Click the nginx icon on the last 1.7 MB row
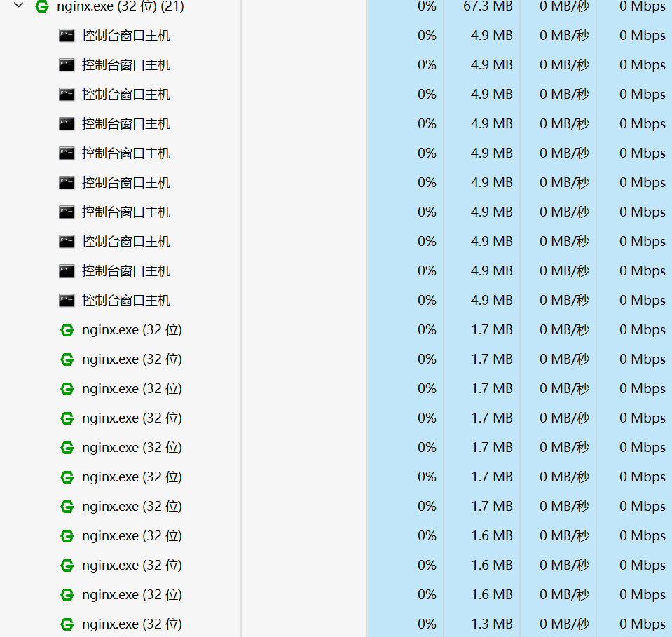This screenshot has height=637, width=672. [67, 507]
